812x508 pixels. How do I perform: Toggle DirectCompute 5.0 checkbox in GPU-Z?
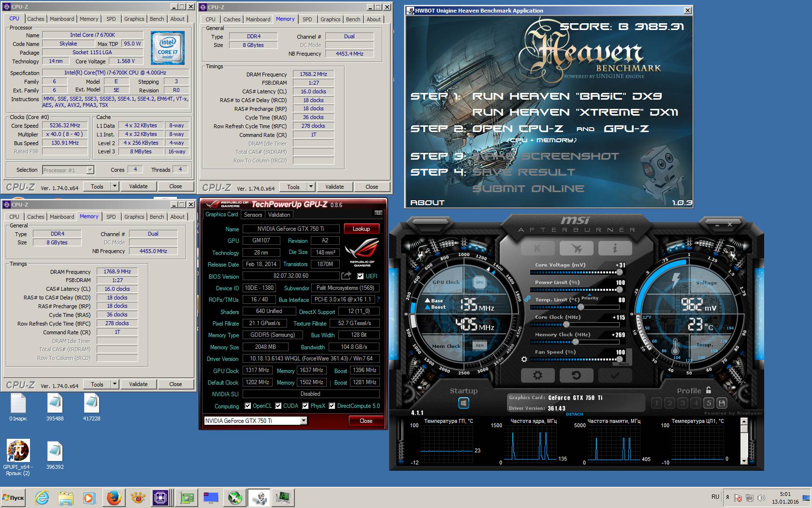[x=332, y=406]
